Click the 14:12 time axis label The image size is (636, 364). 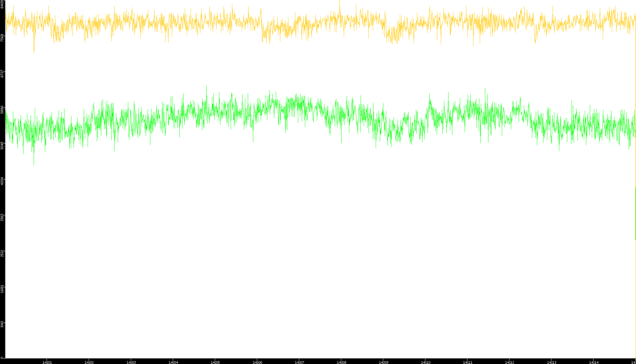click(x=510, y=362)
